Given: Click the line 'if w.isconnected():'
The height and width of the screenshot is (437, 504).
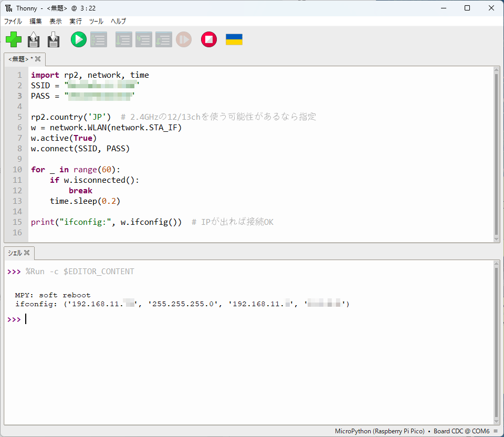Looking at the screenshot, I should (x=94, y=180).
